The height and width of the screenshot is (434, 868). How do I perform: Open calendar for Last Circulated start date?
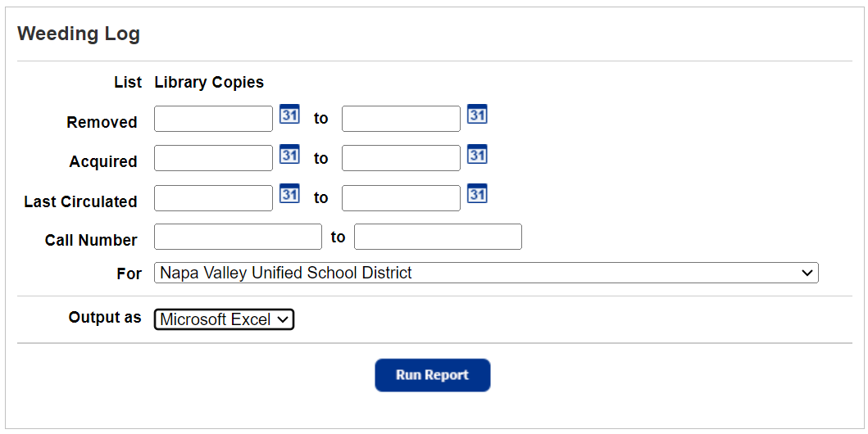coord(289,193)
